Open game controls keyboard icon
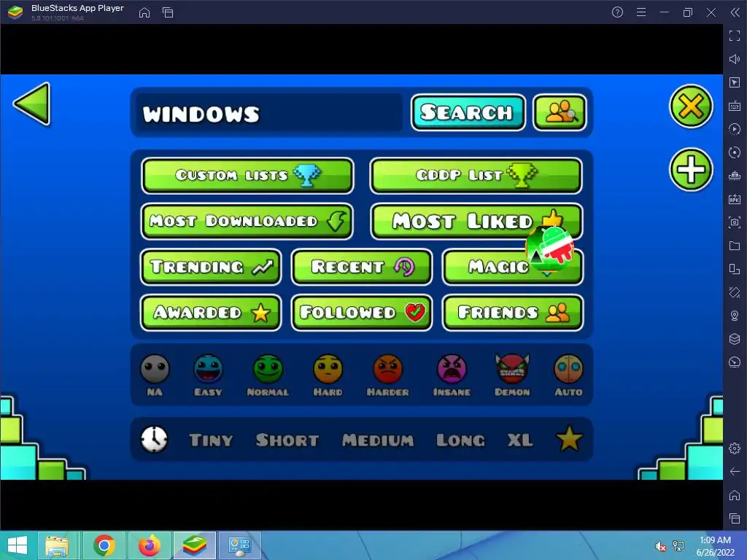The height and width of the screenshot is (560, 747). (735, 106)
